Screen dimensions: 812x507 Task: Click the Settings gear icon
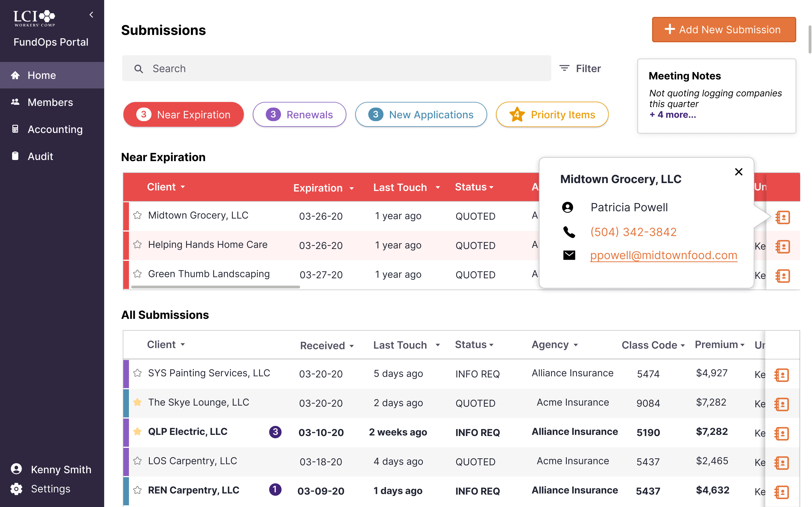point(16,489)
